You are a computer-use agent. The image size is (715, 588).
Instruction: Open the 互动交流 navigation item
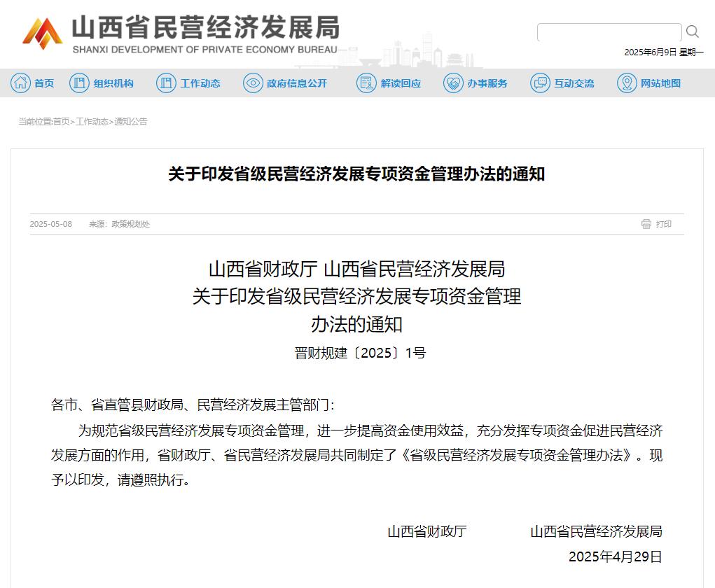tap(574, 83)
